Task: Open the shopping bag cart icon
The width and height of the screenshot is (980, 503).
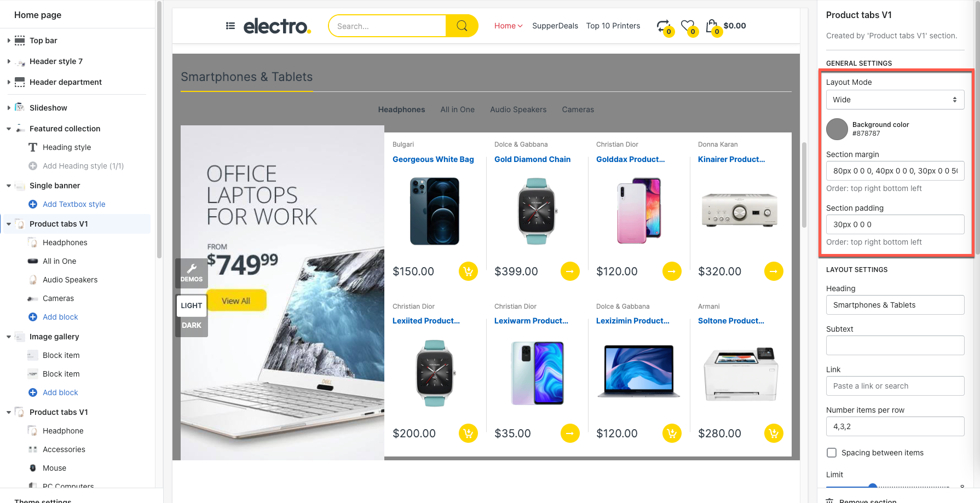Action: click(712, 26)
